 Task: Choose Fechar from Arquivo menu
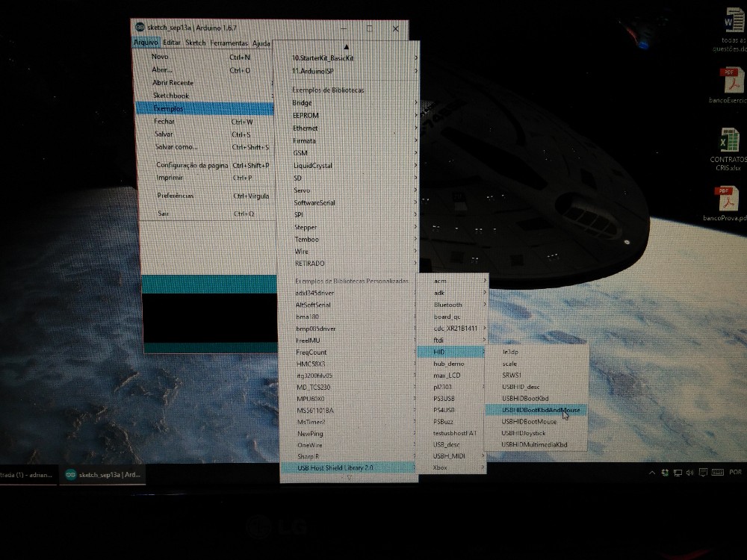(206, 122)
